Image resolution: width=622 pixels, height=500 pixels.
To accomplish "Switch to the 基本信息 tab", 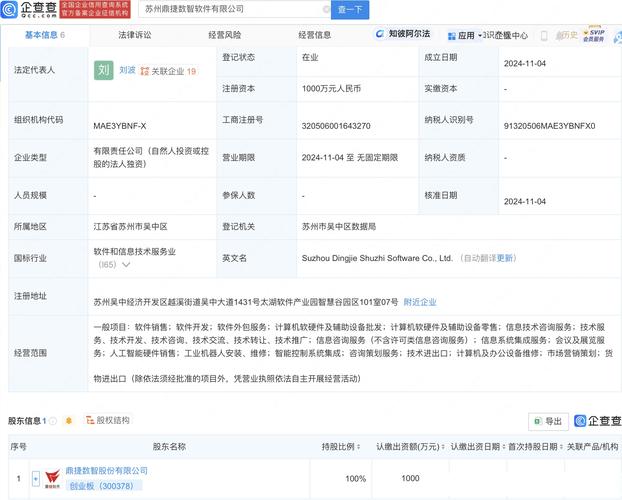I will coord(45,35).
